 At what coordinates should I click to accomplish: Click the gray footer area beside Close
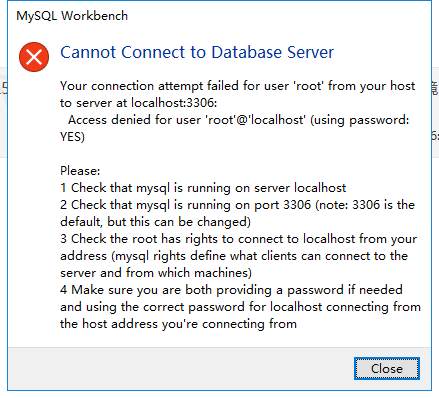click(x=180, y=368)
